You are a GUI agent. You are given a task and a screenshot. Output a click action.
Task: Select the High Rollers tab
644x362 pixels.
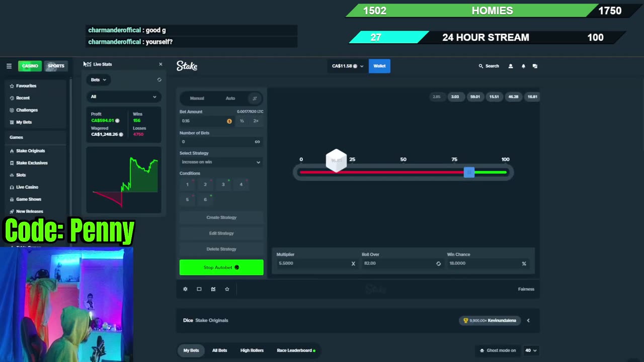(x=252, y=350)
